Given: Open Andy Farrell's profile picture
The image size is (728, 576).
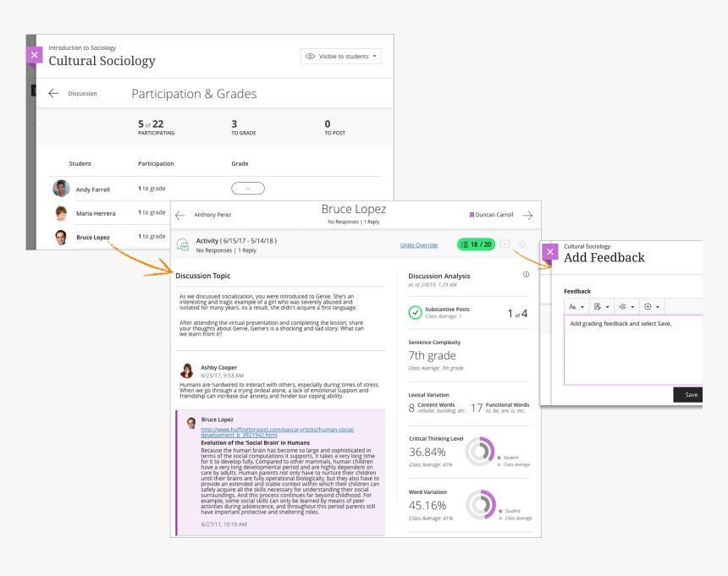Looking at the screenshot, I should click(x=61, y=189).
